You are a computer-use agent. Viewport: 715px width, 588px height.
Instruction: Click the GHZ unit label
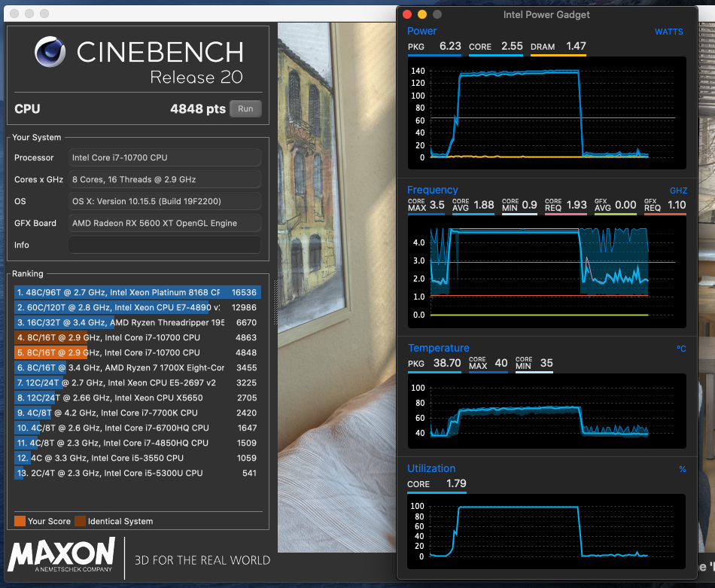click(x=679, y=190)
